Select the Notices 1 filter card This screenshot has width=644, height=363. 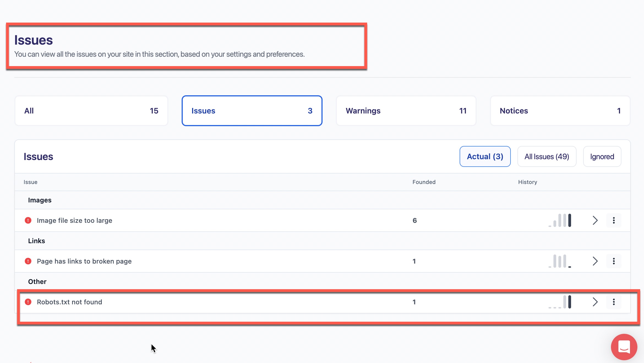click(560, 111)
